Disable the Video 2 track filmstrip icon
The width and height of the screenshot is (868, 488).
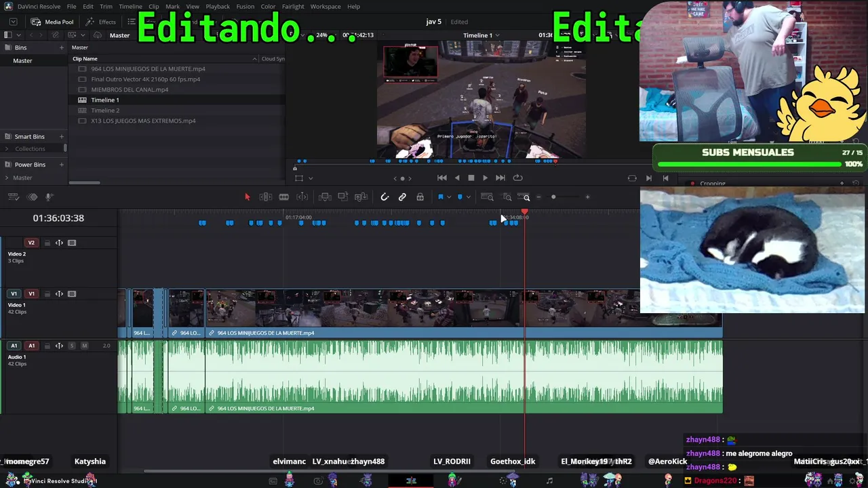coord(72,243)
